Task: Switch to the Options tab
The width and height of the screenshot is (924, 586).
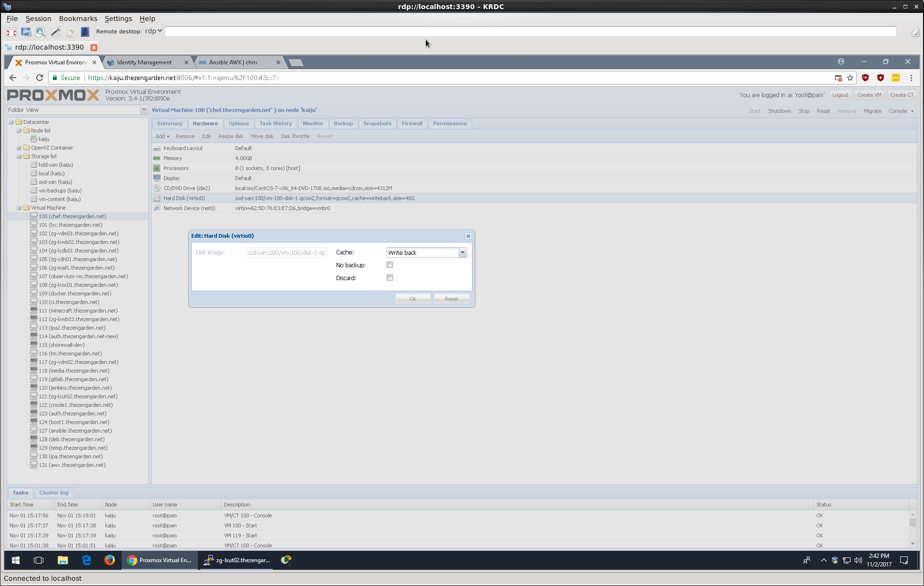Action: [x=238, y=123]
